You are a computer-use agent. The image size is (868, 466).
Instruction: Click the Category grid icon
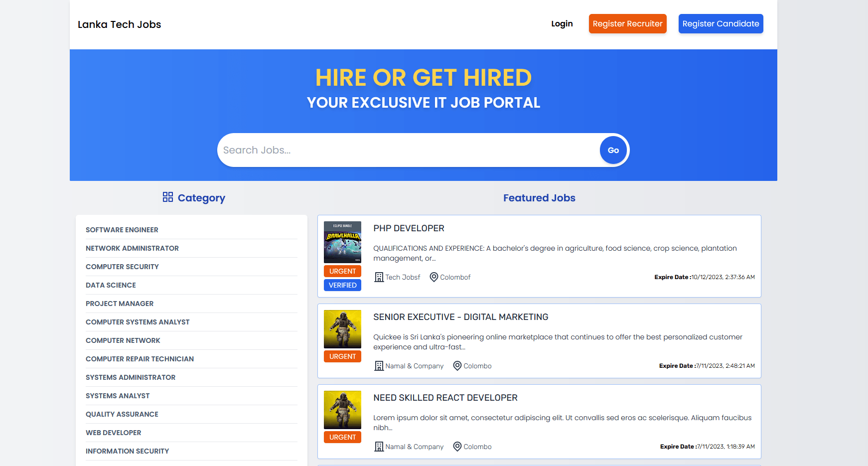pos(168,197)
